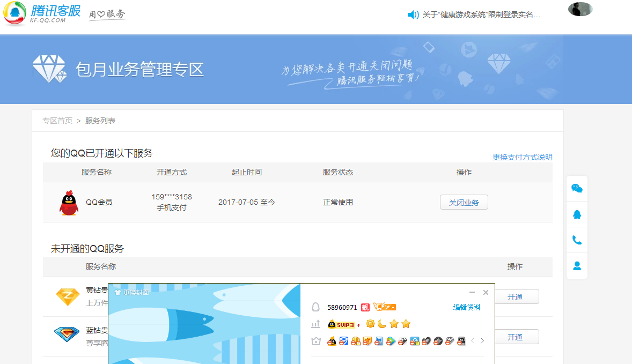The height and width of the screenshot is (364, 632).
Task: Click the heart-shaped badge icon
Action: [x=426, y=341]
